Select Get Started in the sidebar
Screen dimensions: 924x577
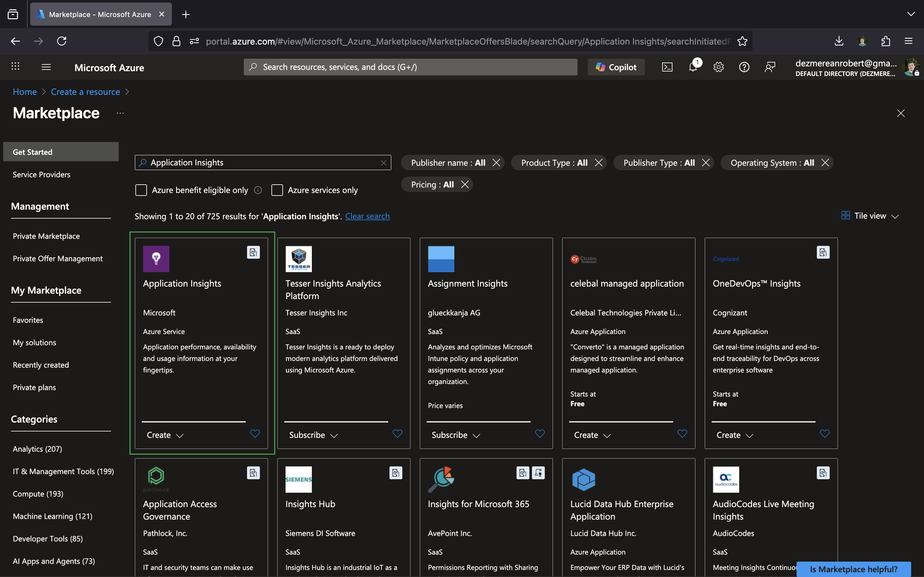pyautogui.click(x=32, y=152)
